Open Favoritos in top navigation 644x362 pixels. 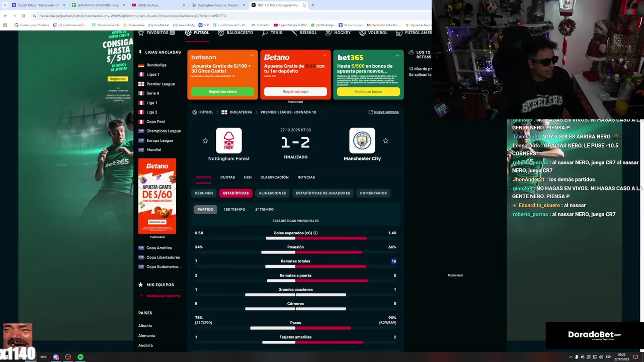(156, 33)
